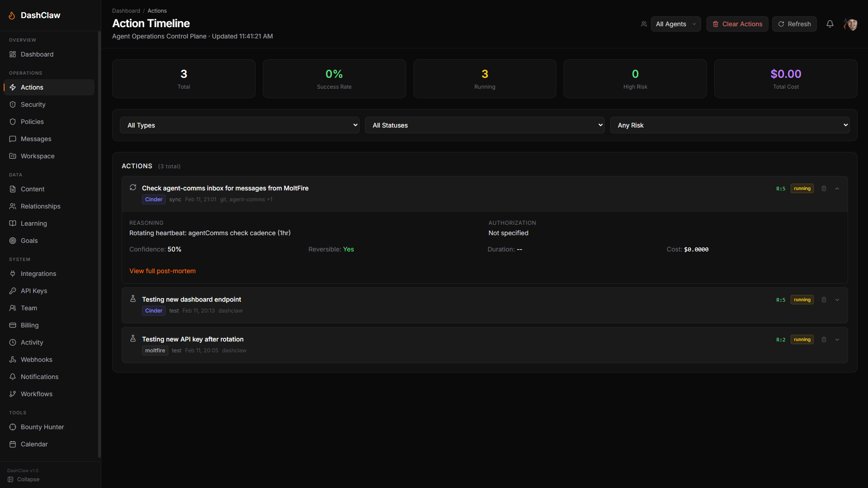Click the DashClaw flame logo
The image size is (868, 488).
[x=12, y=15]
